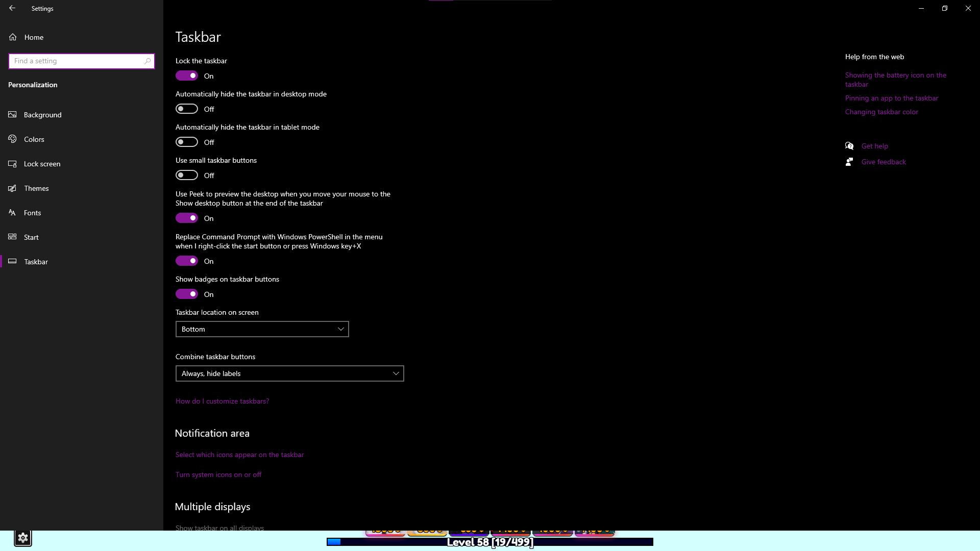Viewport: 980px width, 551px height.
Task: Click the Get help chat icon
Action: coord(849,146)
